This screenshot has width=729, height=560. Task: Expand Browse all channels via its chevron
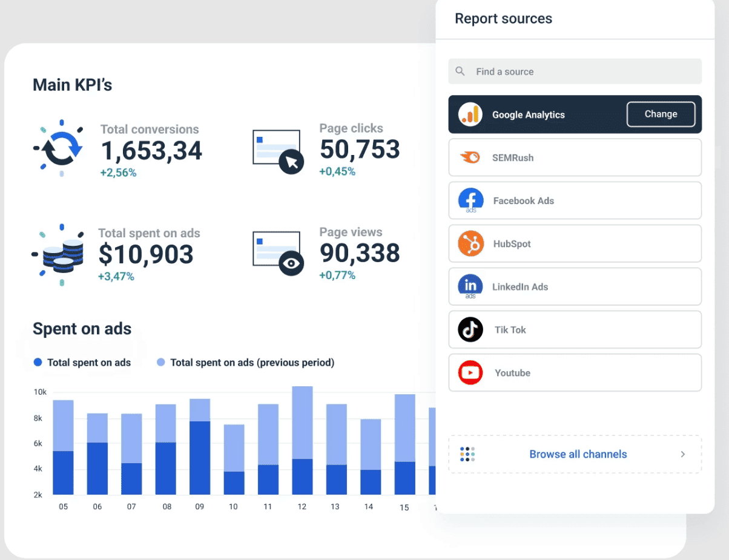click(x=682, y=454)
